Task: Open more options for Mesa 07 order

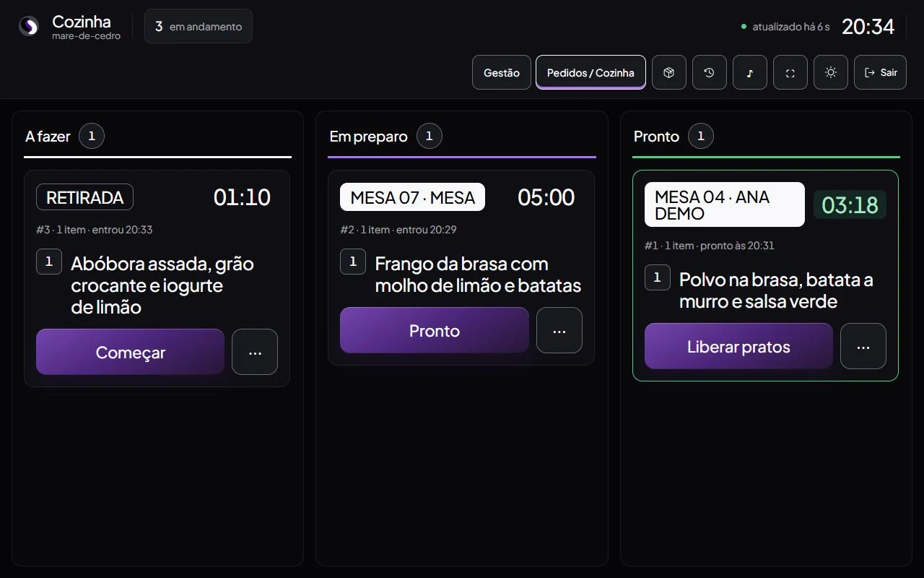Action: (559, 330)
